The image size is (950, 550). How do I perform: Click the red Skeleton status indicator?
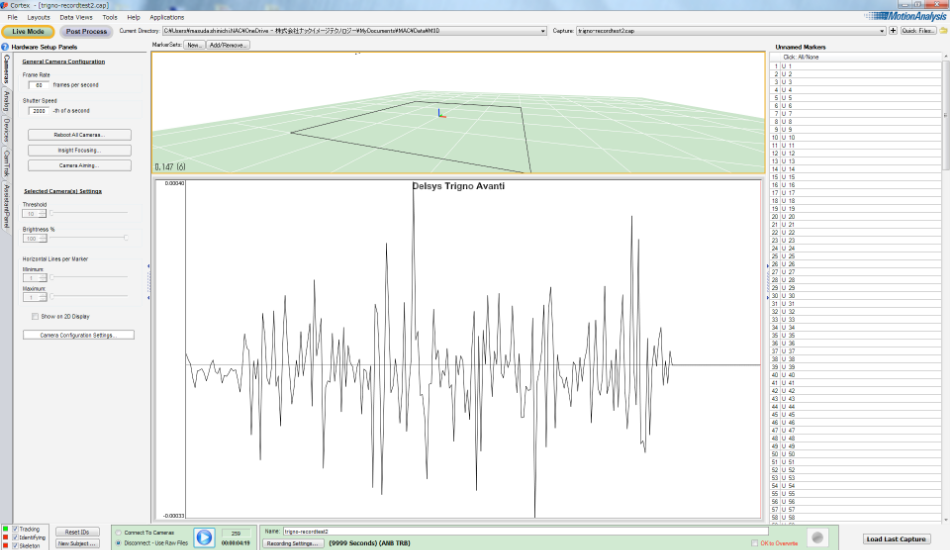click(5, 545)
